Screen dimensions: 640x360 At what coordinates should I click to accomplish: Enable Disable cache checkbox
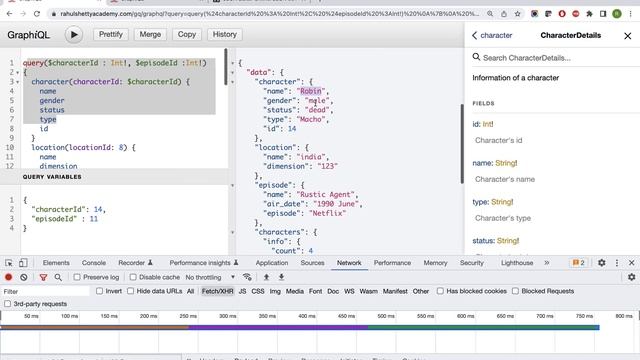(133, 277)
